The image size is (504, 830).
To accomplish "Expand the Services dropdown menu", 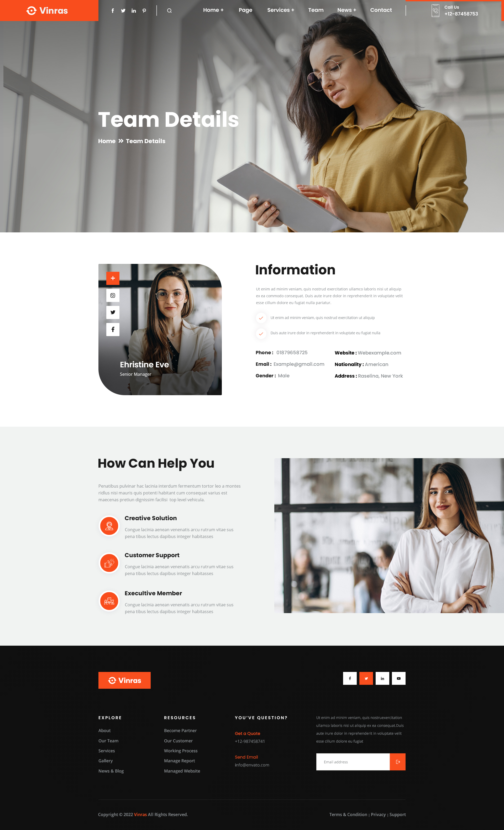I will pos(280,10).
